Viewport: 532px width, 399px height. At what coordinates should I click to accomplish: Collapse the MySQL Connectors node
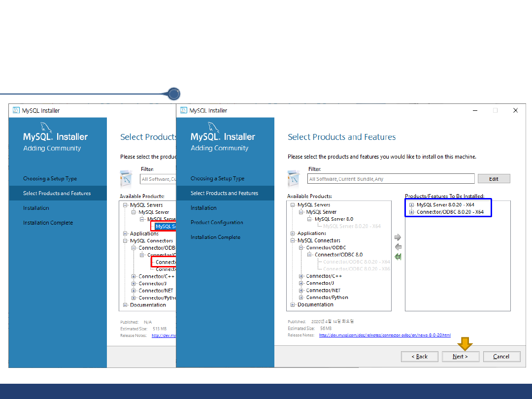293,241
